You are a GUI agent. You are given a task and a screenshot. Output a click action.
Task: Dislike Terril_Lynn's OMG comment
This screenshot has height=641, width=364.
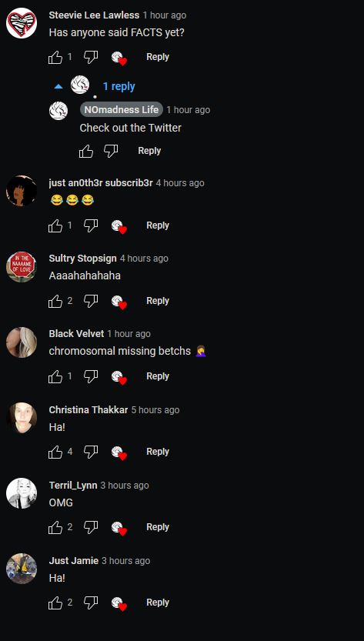[91, 527]
